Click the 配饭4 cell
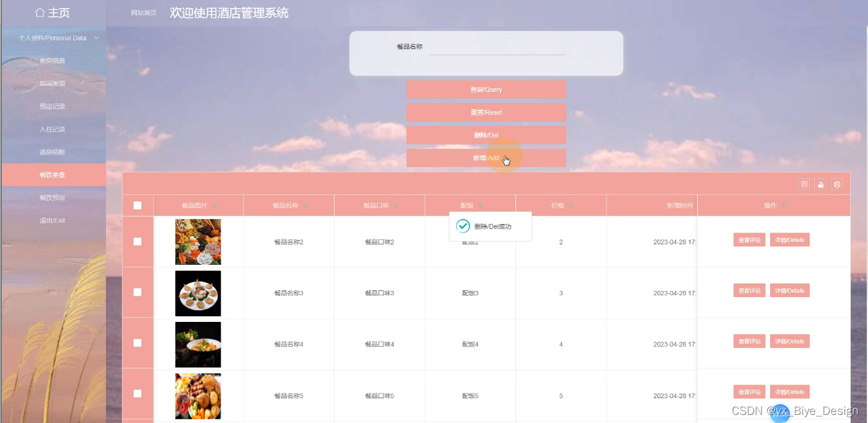 tap(470, 344)
